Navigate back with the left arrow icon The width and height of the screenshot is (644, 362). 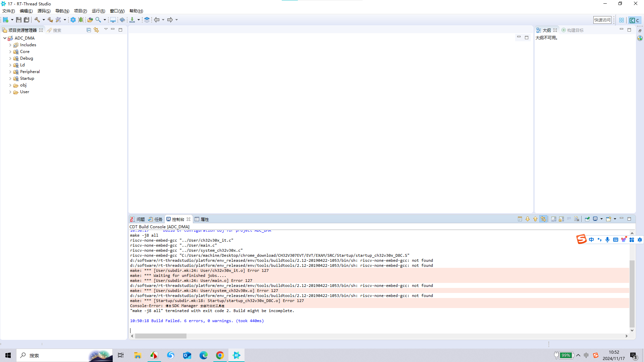coord(157,20)
